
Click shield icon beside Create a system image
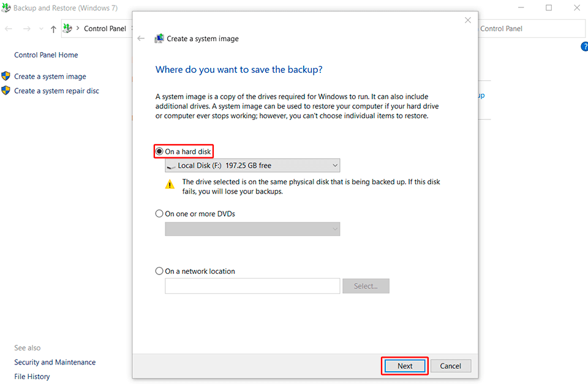6,76
